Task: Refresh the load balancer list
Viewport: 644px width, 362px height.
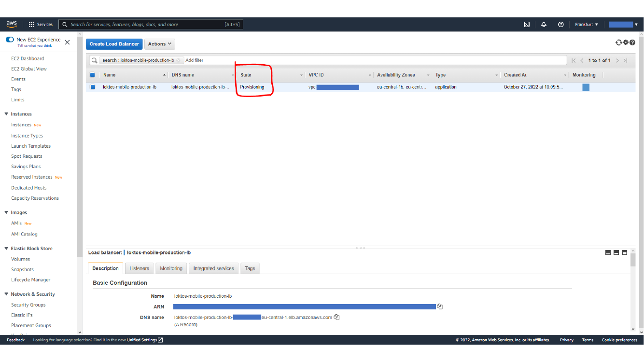Action: [x=618, y=42]
